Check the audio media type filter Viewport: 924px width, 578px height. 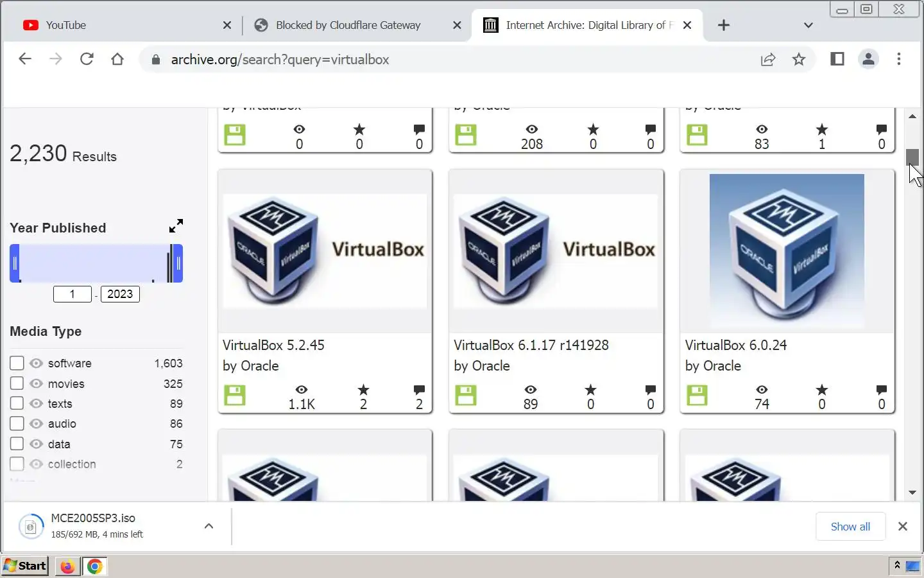click(17, 424)
